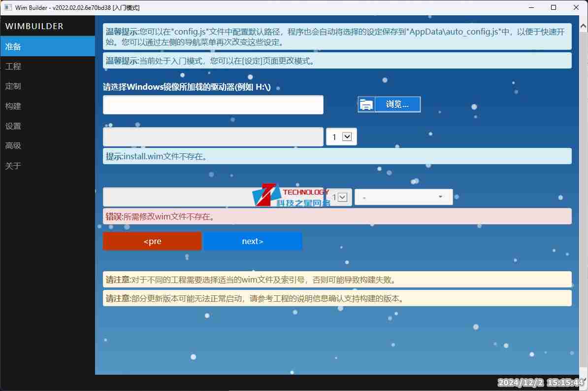Click the Windows image drive path input field
588x391 pixels.
pyautogui.click(x=213, y=105)
